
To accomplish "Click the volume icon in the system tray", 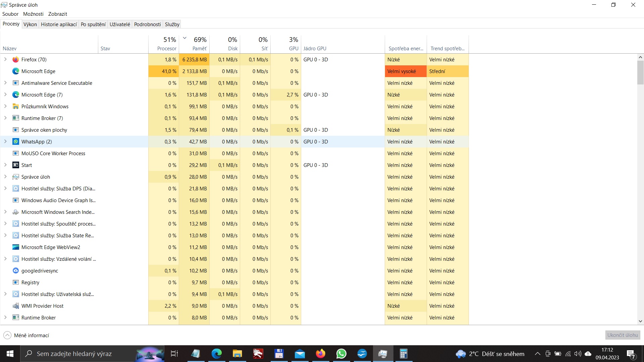I will (578, 354).
